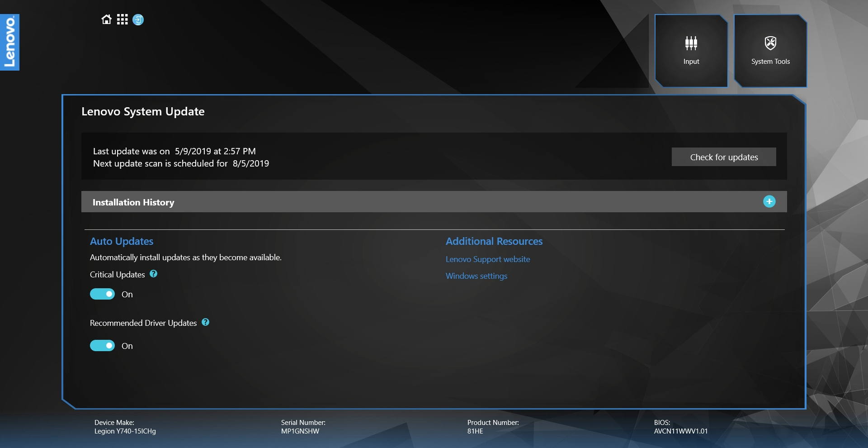Image resolution: width=868 pixels, height=448 pixels.
Task: Click the Critical Updates label
Action: [x=118, y=275]
